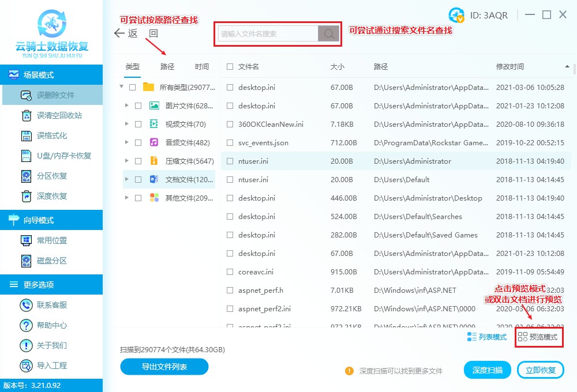This screenshot has height=392, width=577.
Task: Check the select-all 文件名 header checkbox
Action: click(230, 66)
